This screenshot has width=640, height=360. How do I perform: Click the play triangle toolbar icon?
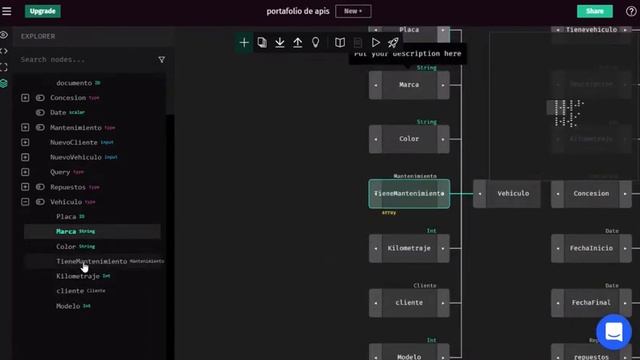[x=376, y=42]
